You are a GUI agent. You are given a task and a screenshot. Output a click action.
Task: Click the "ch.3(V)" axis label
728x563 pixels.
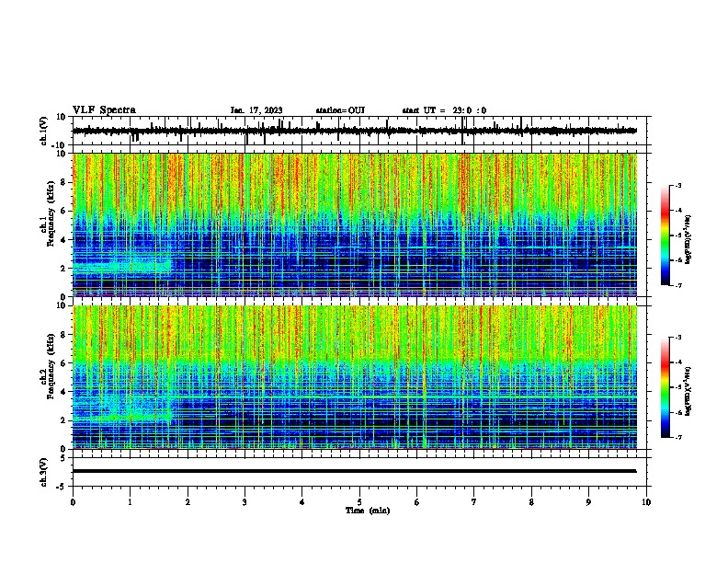point(44,472)
